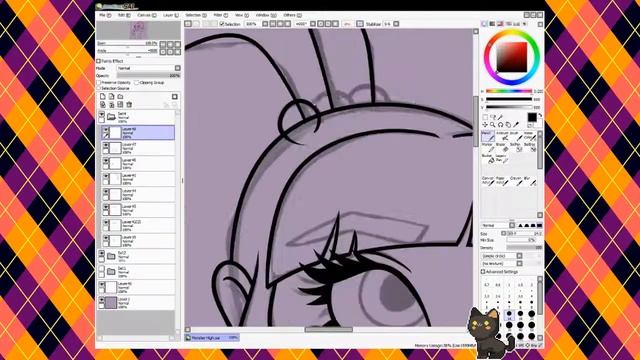This screenshot has height=360, width=640.
Task: Open the rotation angle dropdown in toolbar
Action: pos(313,24)
